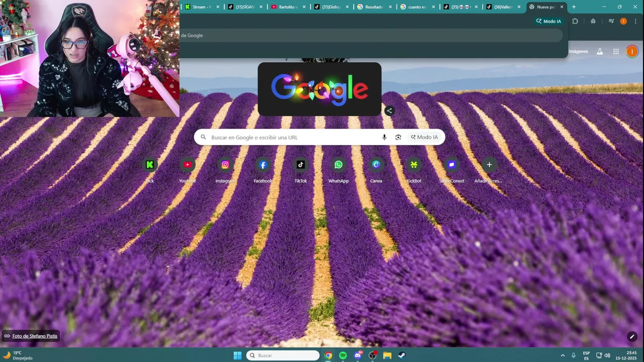Screen dimensions: 644x362
Task: Change the ESP ES input language
Action: tap(586, 355)
